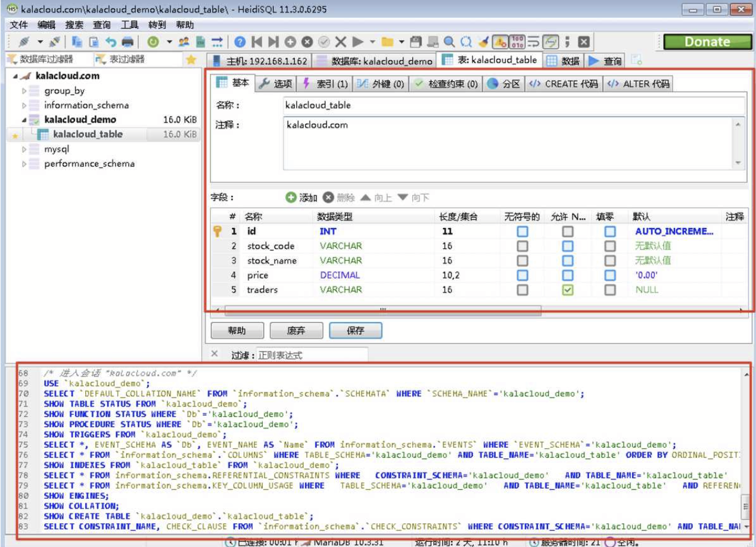Toggle allow NULL for stock_name field
Screen dimensions: 756x547
568,261
